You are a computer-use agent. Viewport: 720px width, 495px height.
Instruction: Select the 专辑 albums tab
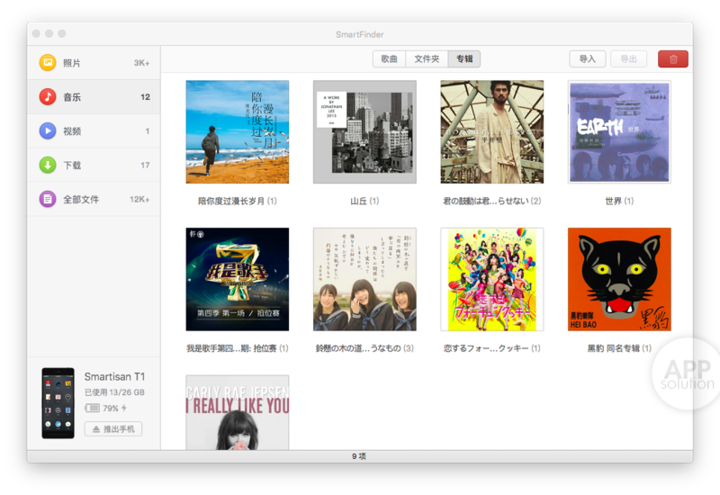click(464, 59)
